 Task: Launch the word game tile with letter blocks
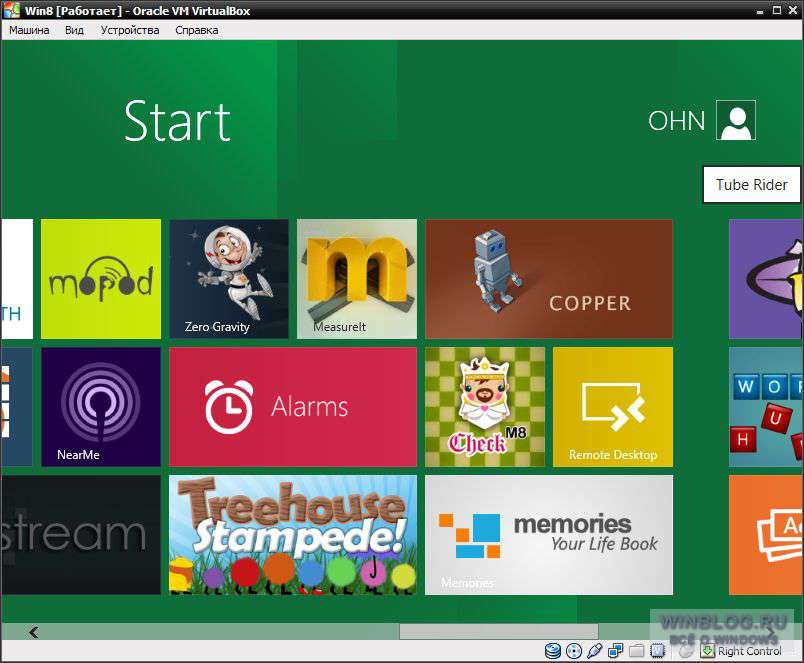tap(766, 407)
